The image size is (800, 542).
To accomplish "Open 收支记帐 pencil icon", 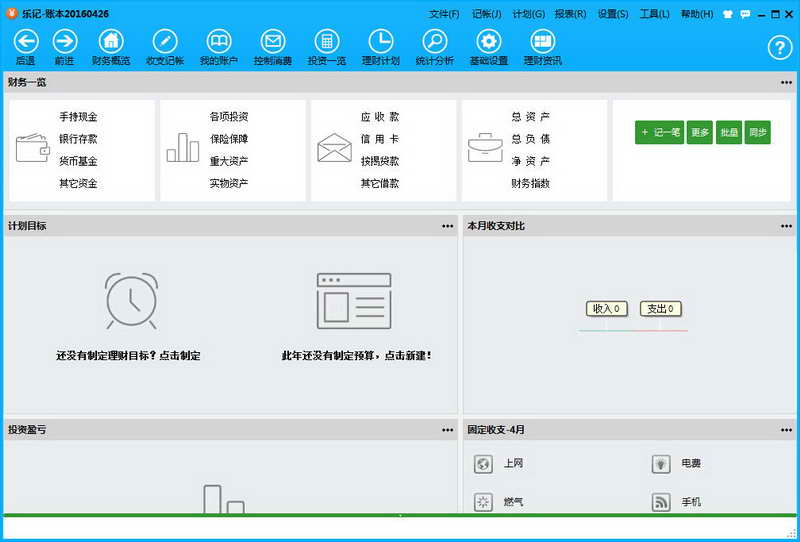I will (x=165, y=41).
